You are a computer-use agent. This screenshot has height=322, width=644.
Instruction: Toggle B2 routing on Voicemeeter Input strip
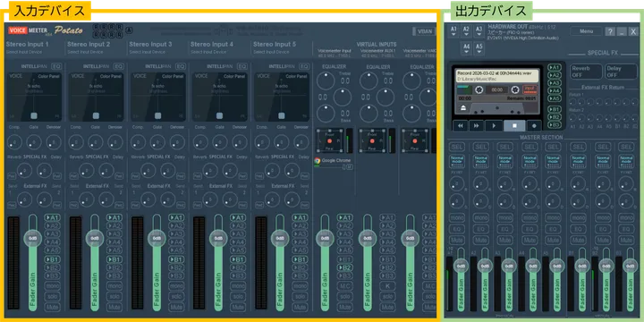345,267
